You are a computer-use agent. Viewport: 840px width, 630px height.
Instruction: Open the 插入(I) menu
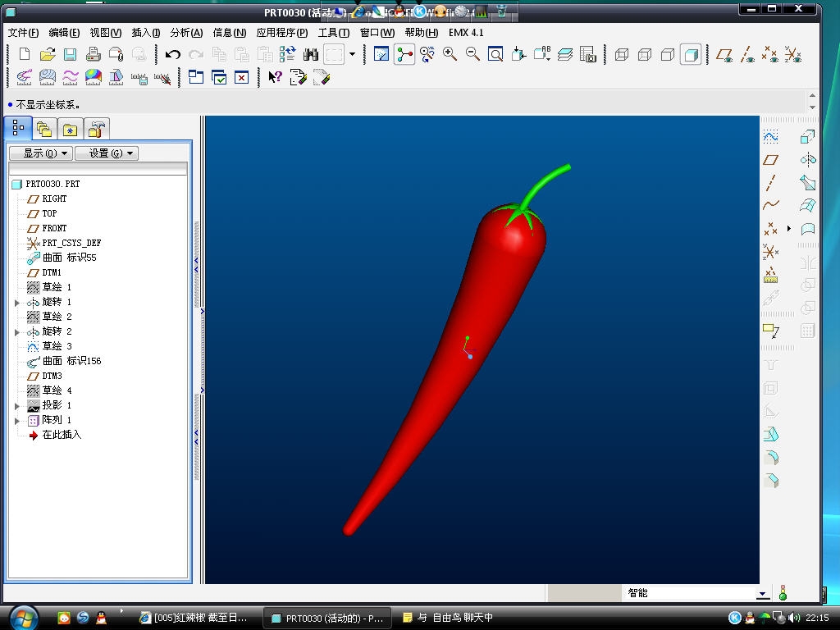point(146,33)
